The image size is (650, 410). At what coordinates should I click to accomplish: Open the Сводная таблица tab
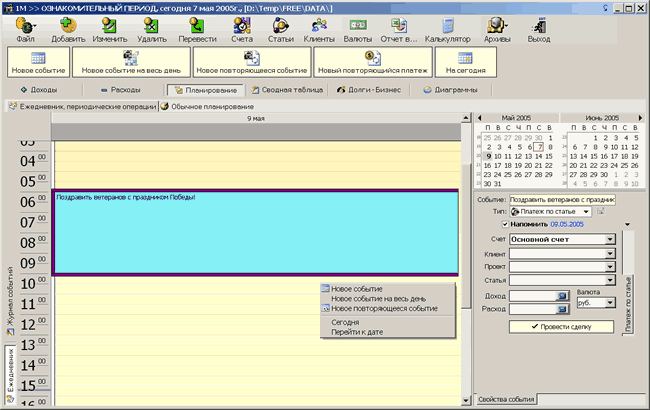287,90
